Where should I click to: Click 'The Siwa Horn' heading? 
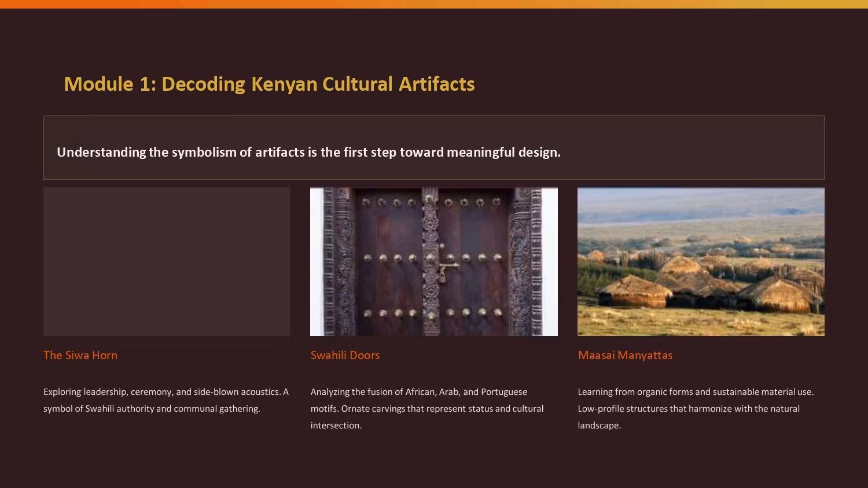pos(80,355)
